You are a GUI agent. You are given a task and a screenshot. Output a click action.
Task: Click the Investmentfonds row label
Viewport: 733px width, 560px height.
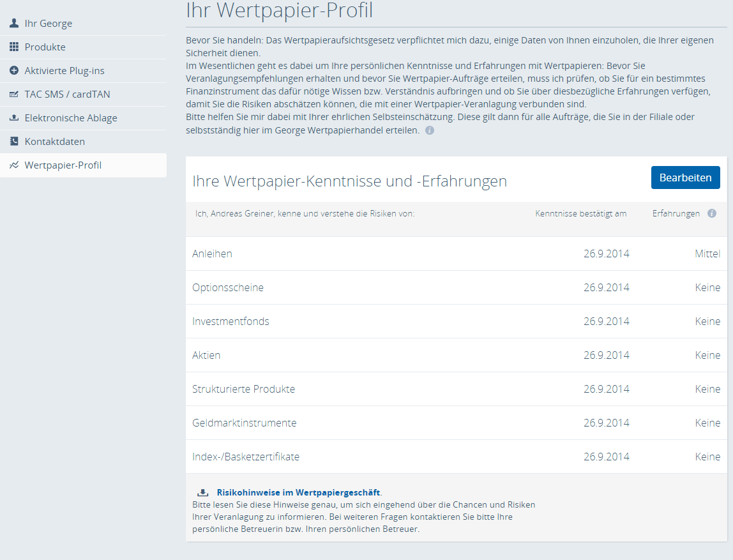pyautogui.click(x=230, y=322)
